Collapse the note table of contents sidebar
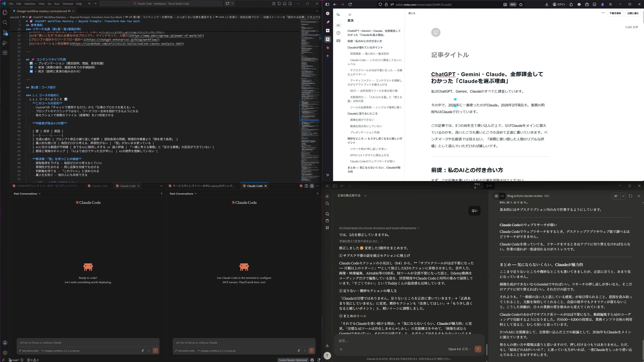Image resolution: width=644 pixels, height=362 pixels. 350,14
